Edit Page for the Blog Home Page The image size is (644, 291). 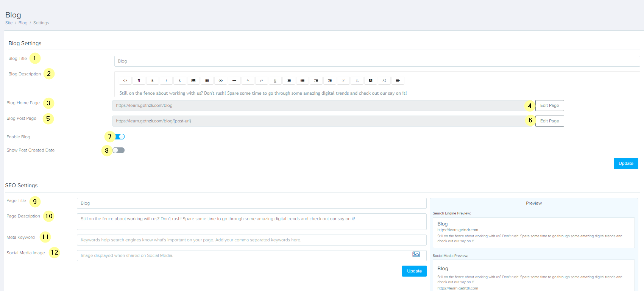click(x=549, y=105)
